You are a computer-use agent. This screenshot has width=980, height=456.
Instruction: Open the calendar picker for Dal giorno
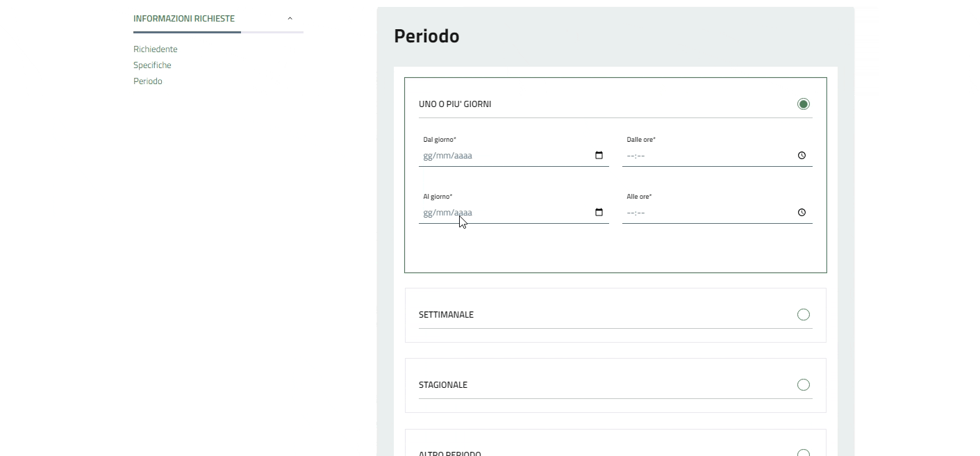[x=599, y=156]
